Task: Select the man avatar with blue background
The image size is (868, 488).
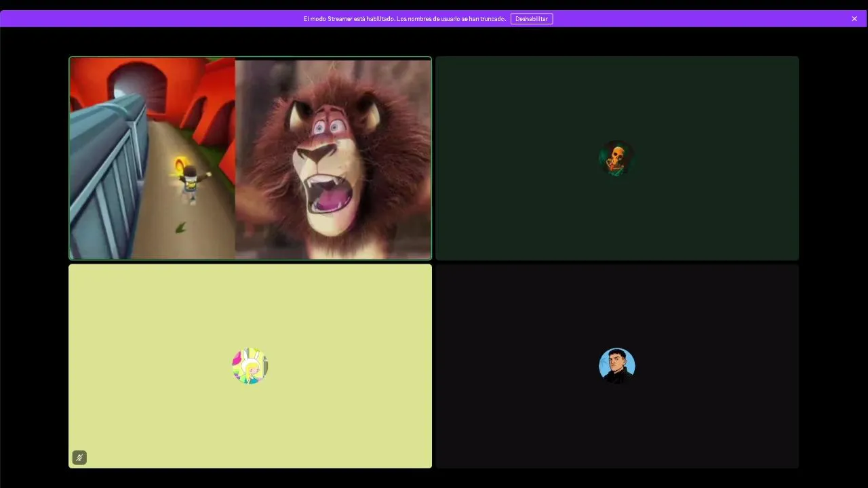Action: click(617, 366)
